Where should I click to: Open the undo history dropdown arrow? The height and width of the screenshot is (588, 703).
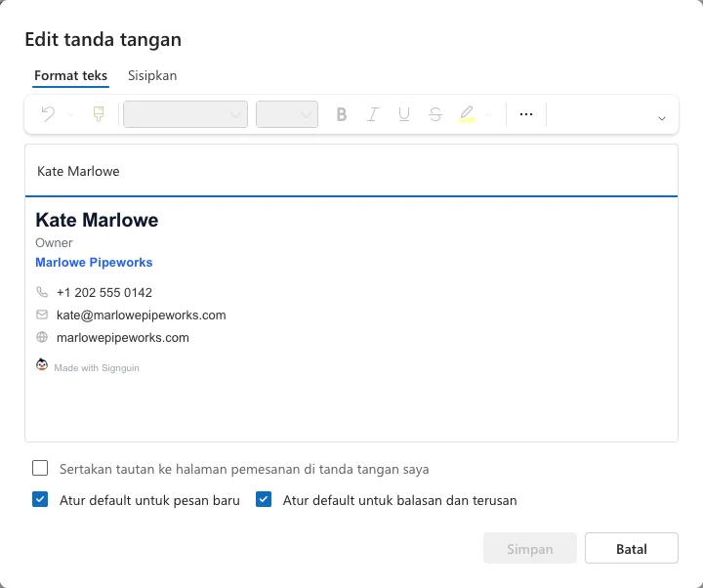70,115
